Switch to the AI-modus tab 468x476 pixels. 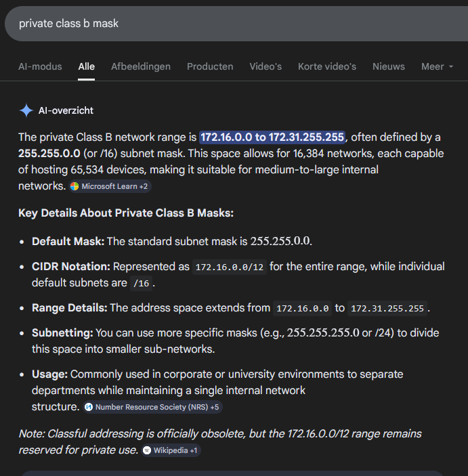(x=40, y=66)
